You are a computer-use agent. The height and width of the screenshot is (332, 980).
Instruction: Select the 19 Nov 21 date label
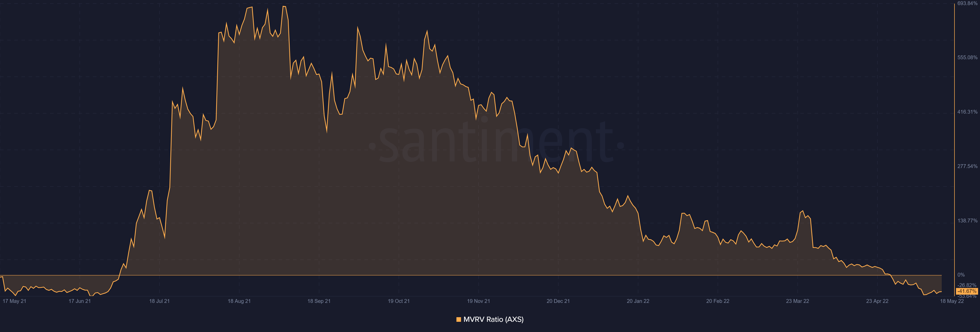coord(478,301)
